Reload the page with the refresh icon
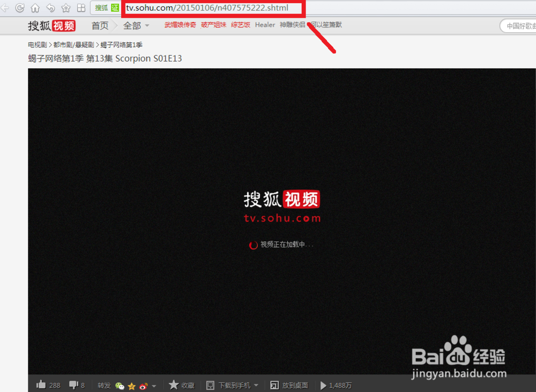The image size is (536, 392). pyautogui.click(x=20, y=8)
